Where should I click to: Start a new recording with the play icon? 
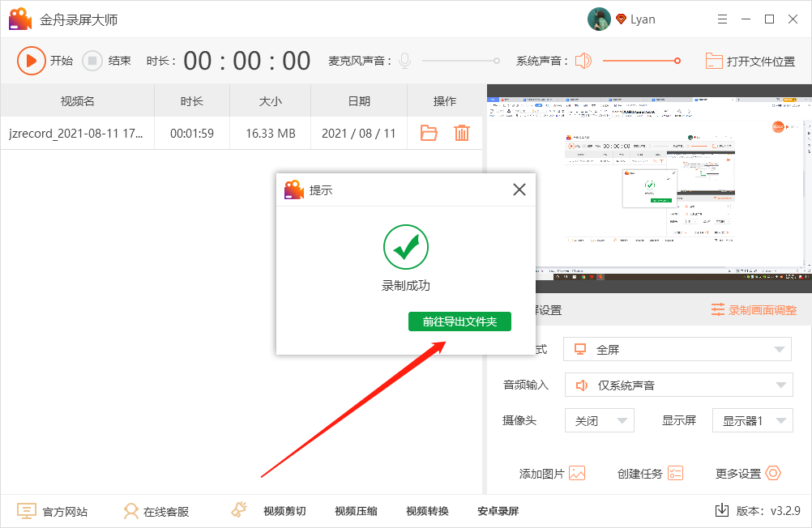32,60
